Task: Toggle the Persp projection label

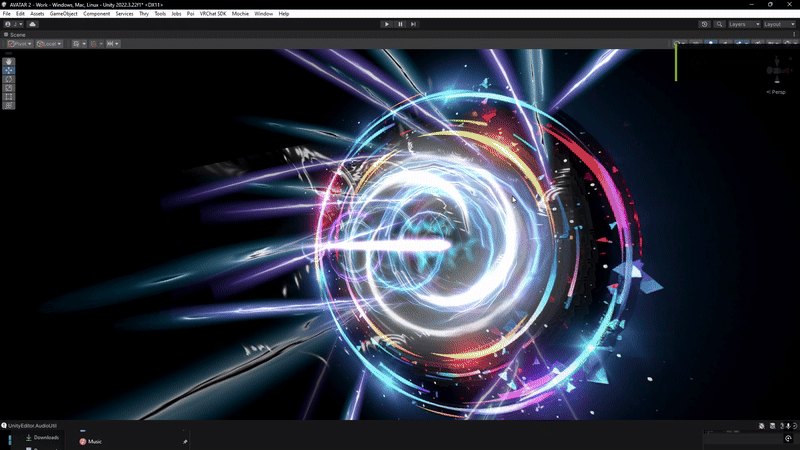Action: (776, 92)
